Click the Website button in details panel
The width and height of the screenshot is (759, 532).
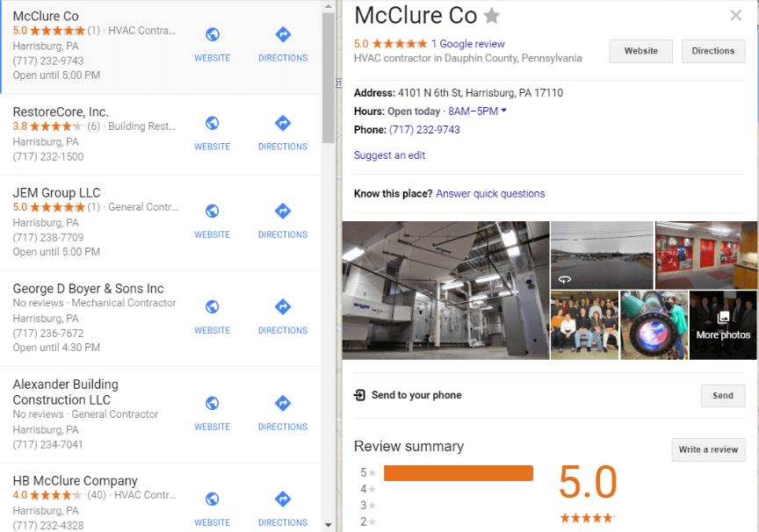tap(641, 51)
